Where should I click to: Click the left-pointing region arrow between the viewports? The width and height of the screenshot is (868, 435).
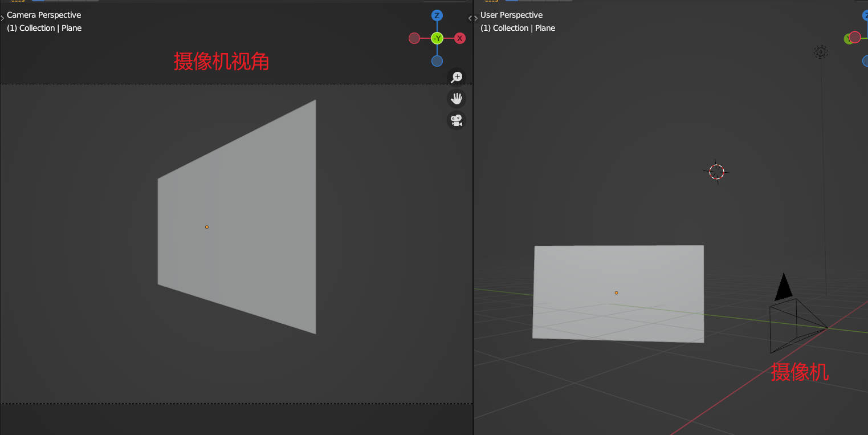pos(470,18)
